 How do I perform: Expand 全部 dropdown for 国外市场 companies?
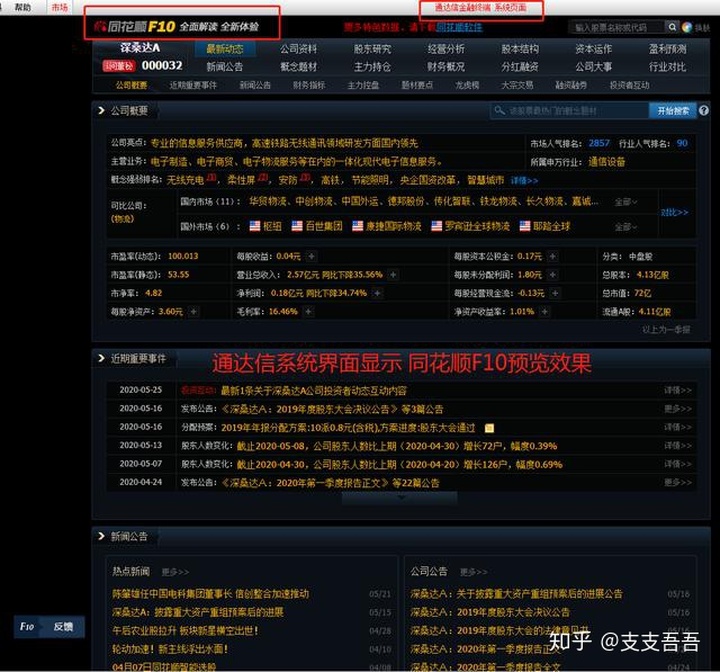pos(626,227)
